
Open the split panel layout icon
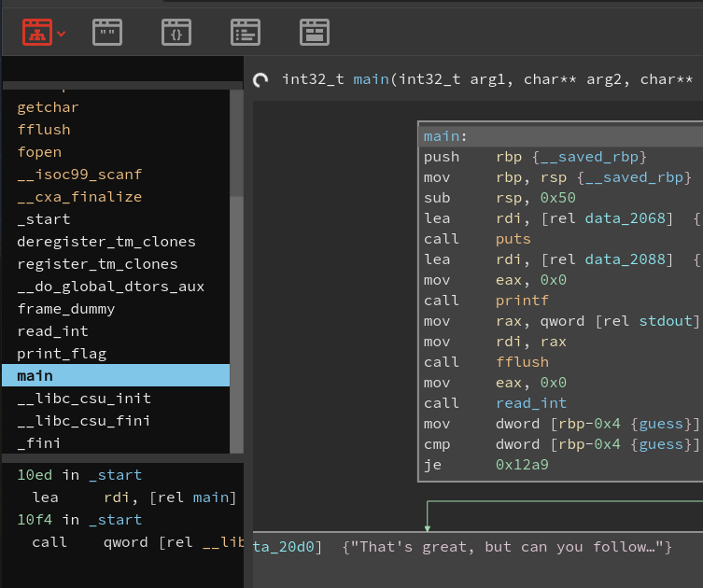point(315,33)
